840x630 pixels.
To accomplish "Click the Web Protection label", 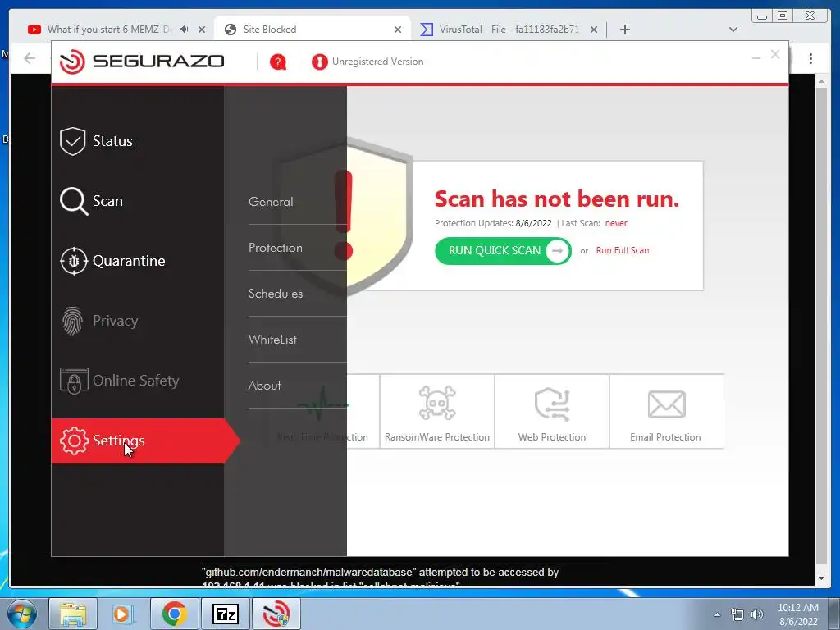I will pos(552,437).
